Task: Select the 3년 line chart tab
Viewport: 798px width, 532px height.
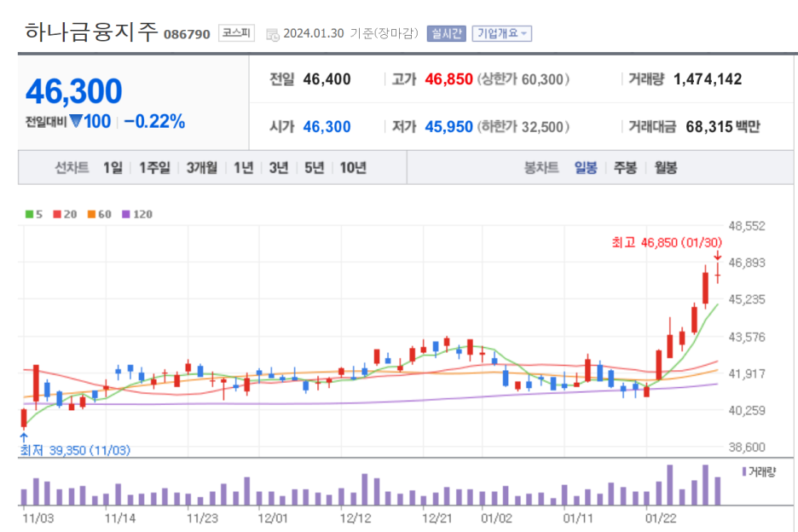Action: click(x=279, y=167)
